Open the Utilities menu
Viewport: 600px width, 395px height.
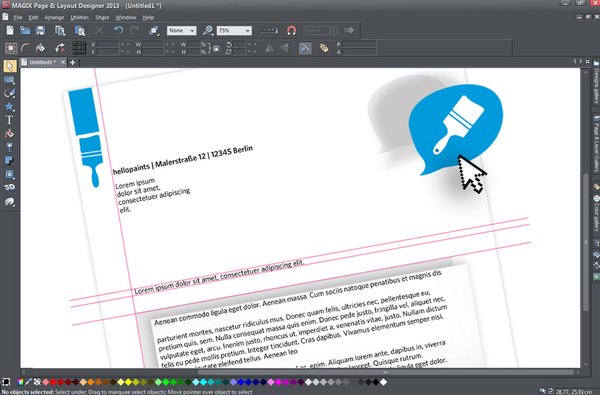pos(80,18)
